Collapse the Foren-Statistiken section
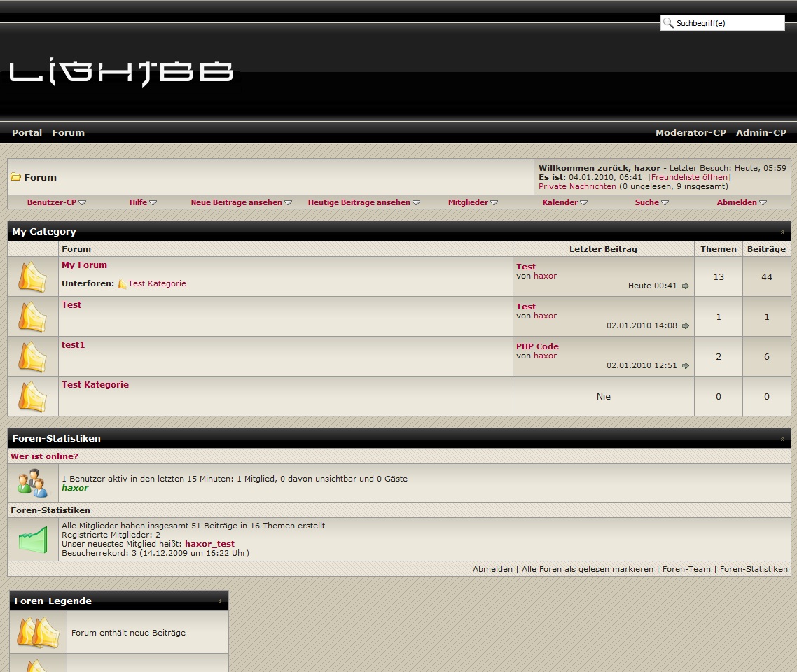The height and width of the screenshot is (672, 797). (782, 440)
